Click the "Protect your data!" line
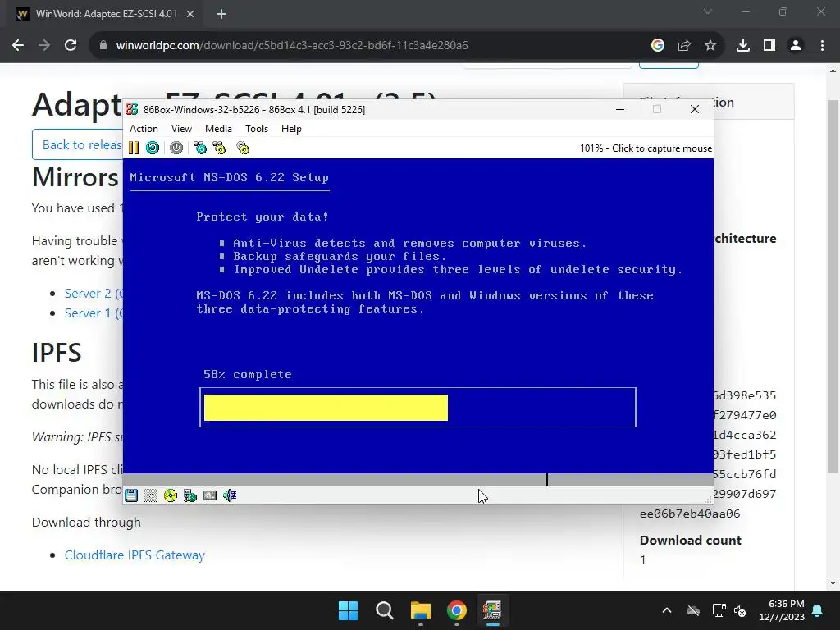 [262, 217]
